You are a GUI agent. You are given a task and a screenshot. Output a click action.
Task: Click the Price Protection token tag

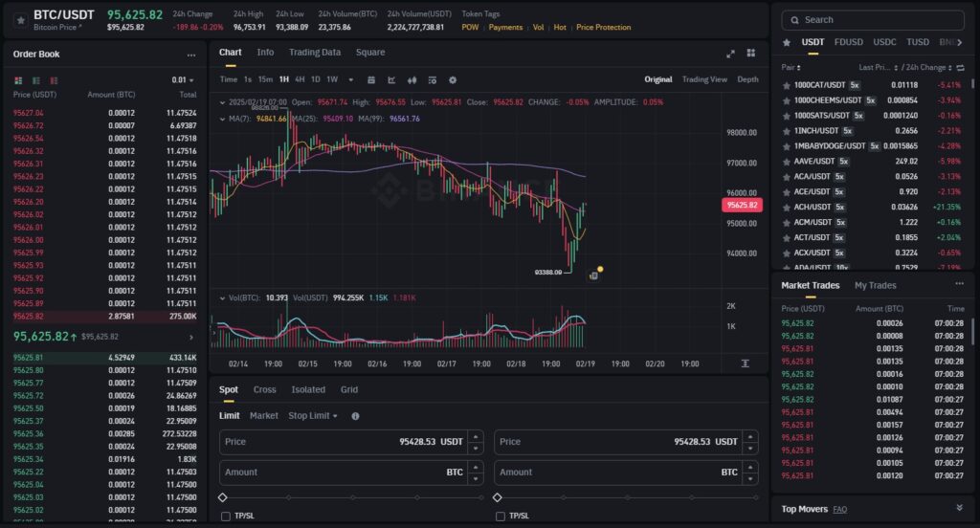603,28
